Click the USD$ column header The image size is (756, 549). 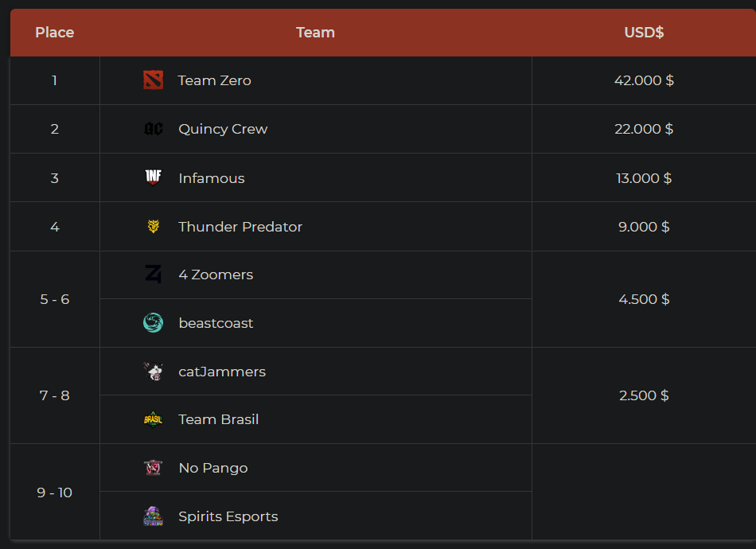tap(644, 33)
